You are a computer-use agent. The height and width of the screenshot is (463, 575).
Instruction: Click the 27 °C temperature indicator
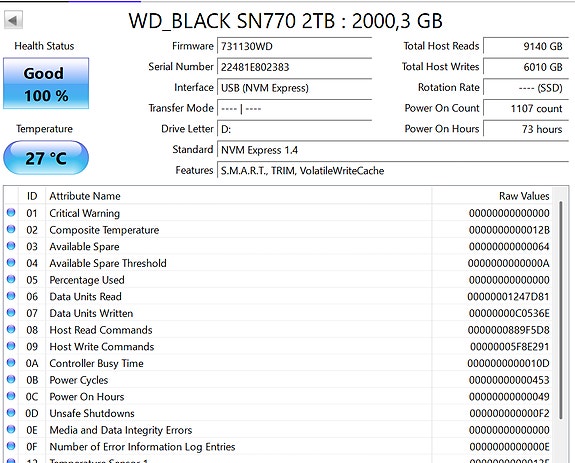coord(46,158)
